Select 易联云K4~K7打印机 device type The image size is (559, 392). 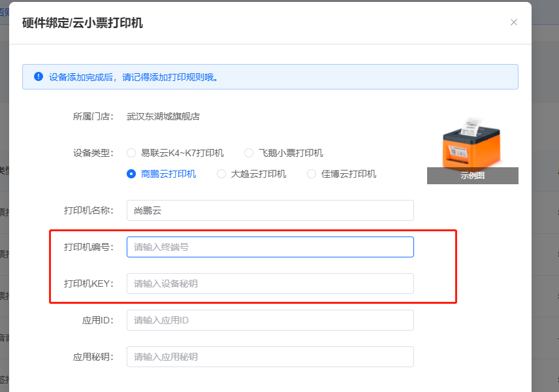point(175,153)
